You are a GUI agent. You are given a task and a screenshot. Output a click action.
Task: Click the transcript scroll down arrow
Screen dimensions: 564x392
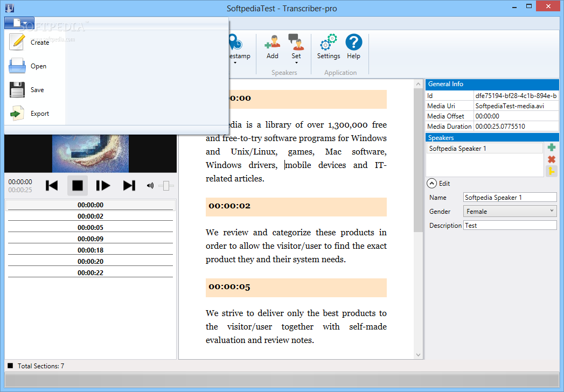(418, 355)
